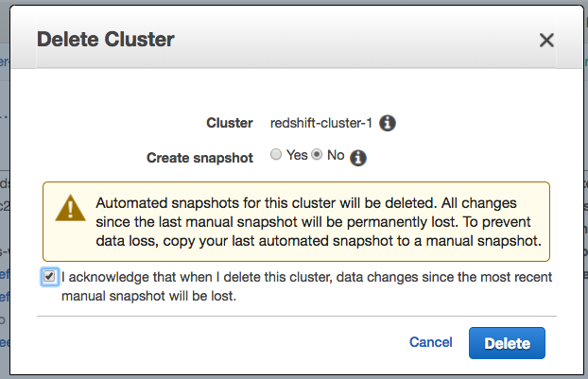This screenshot has width=588, height=379.
Task: Close the Delete Cluster dialog with X
Action: coord(545,40)
